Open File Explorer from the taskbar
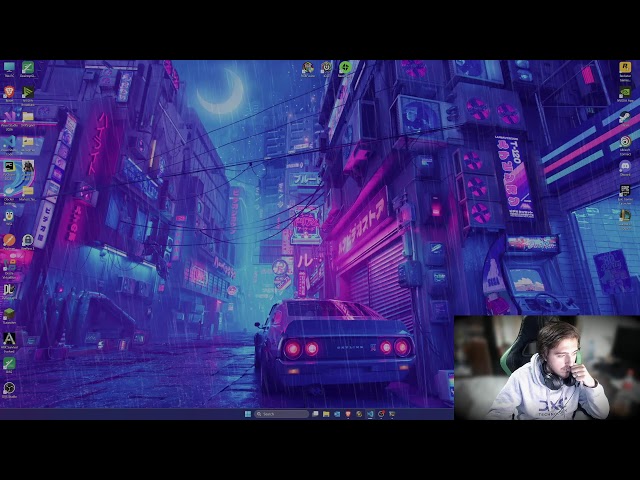The height and width of the screenshot is (480, 640). click(x=326, y=413)
